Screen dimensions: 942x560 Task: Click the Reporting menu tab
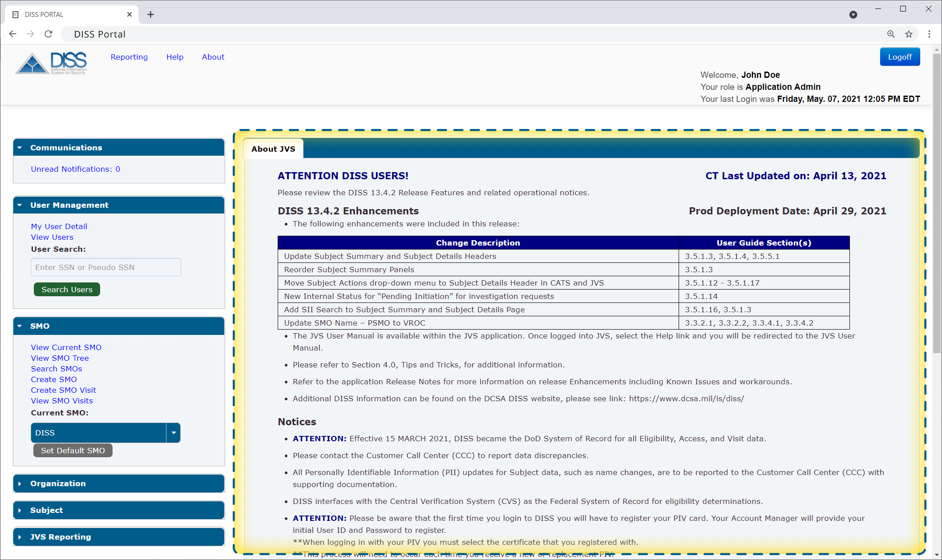point(129,56)
